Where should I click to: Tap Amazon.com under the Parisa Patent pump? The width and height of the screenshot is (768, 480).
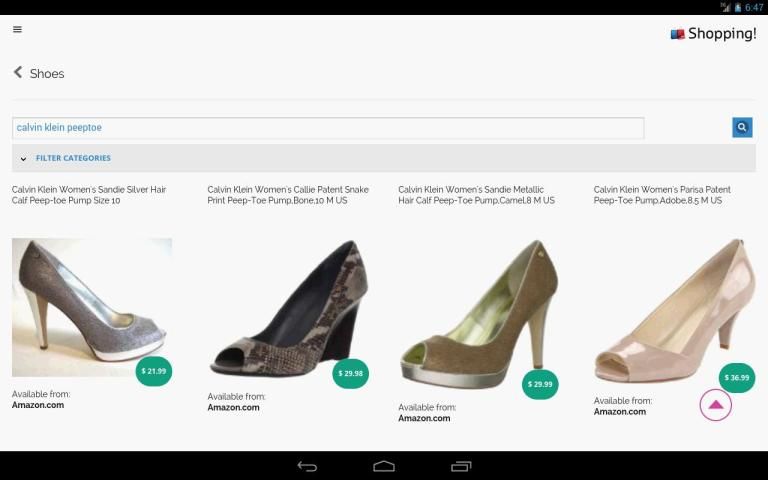pos(619,412)
